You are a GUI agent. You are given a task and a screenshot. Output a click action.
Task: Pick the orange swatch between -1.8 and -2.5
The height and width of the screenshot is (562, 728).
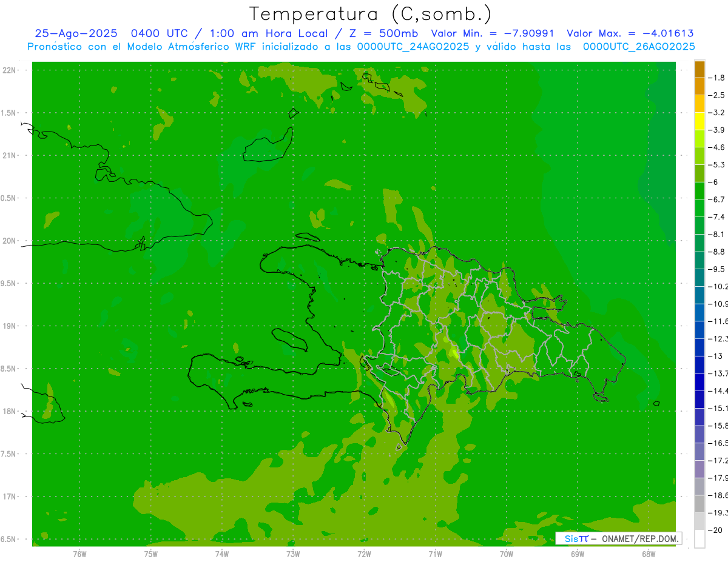click(699, 87)
